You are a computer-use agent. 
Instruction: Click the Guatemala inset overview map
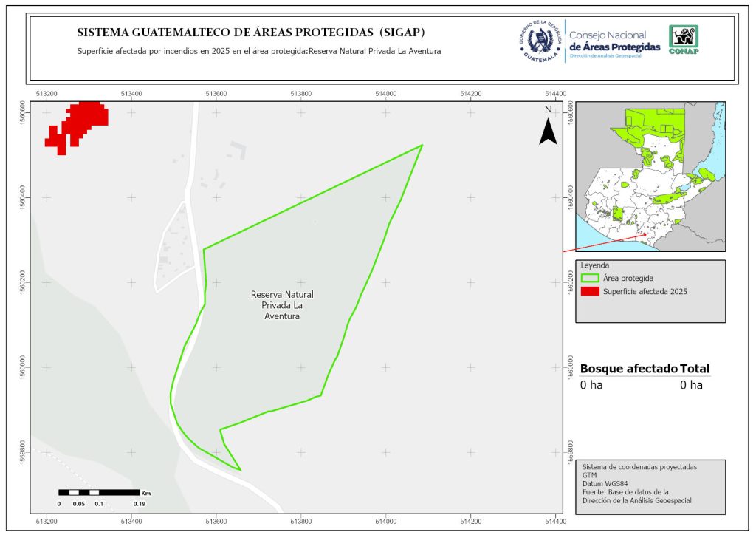click(650, 177)
